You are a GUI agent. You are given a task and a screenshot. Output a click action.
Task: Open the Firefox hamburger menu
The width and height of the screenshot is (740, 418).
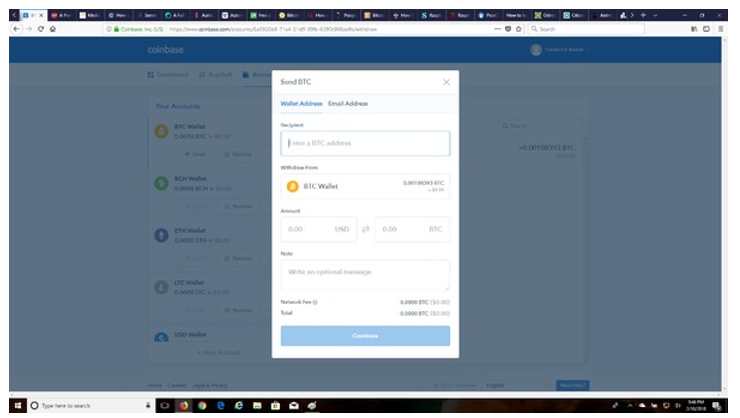(721, 29)
